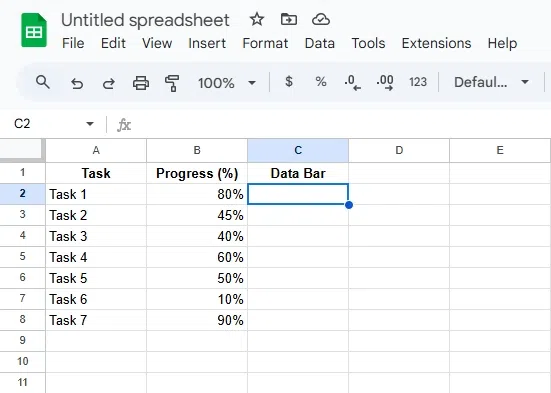Select the Task 1 cell

(x=96, y=194)
